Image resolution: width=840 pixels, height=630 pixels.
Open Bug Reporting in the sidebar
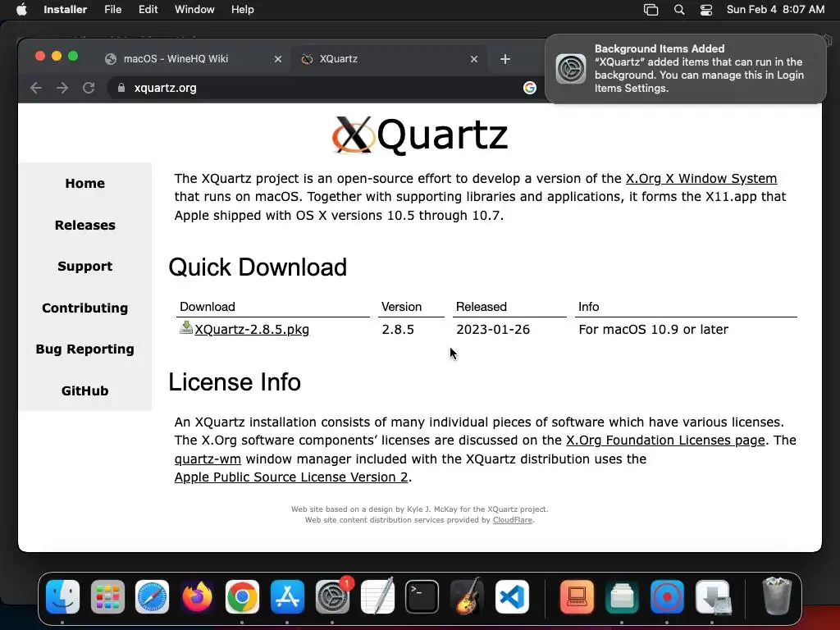[84, 349]
